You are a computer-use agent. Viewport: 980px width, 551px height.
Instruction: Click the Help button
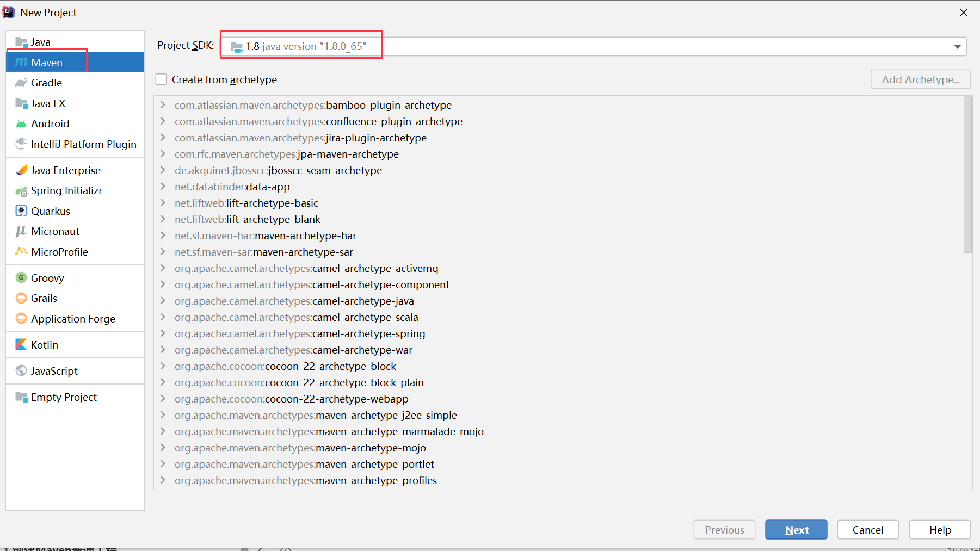(x=940, y=530)
